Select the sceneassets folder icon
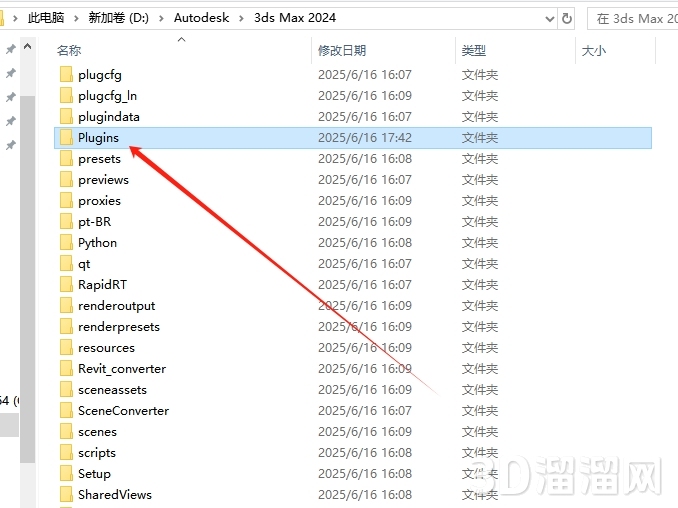Image resolution: width=678 pixels, height=508 pixels. click(66, 390)
